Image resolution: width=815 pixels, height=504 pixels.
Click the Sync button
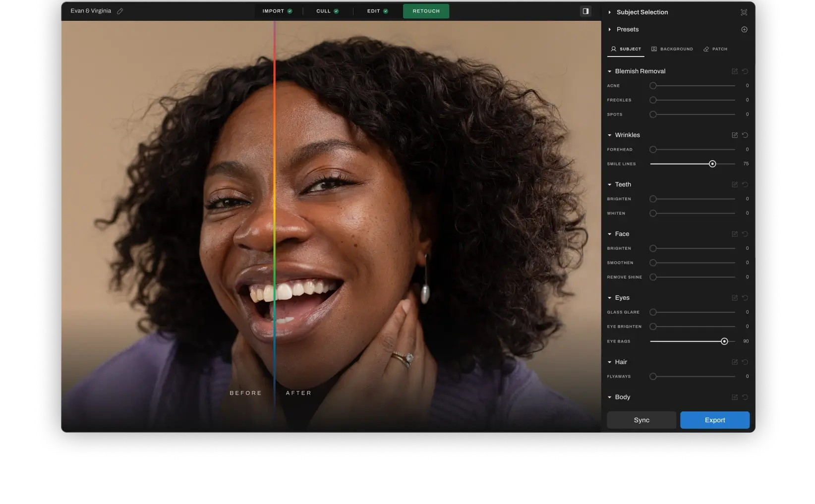[x=641, y=420]
